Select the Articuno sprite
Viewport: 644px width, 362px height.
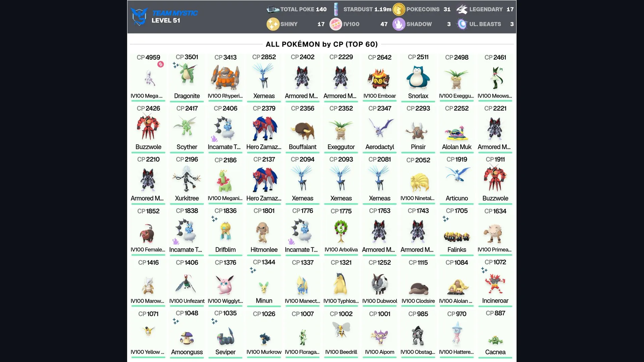pyautogui.click(x=458, y=175)
